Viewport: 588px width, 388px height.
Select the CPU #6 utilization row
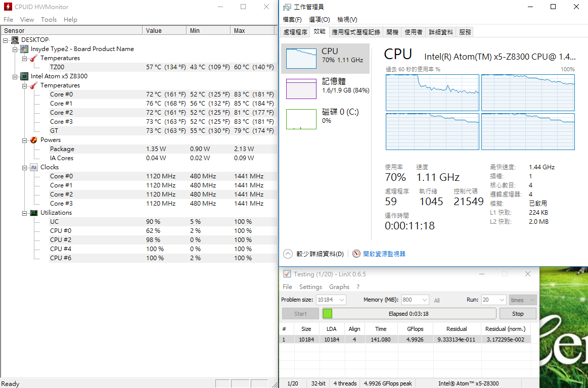click(163, 258)
